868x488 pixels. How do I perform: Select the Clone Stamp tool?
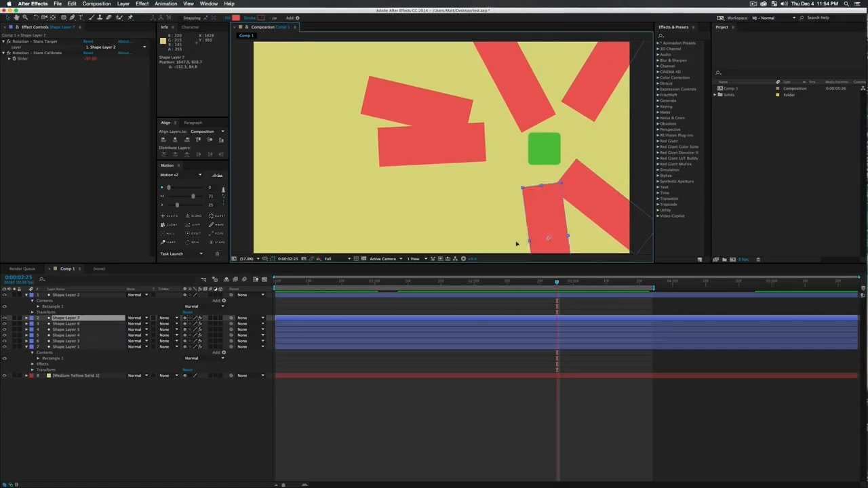(x=100, y=18)
